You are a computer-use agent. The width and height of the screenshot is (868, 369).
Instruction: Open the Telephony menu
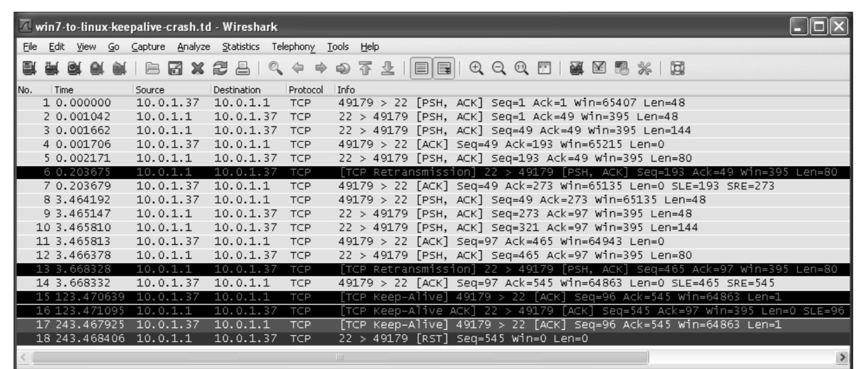pyautogui.click(x=294, y=47)
